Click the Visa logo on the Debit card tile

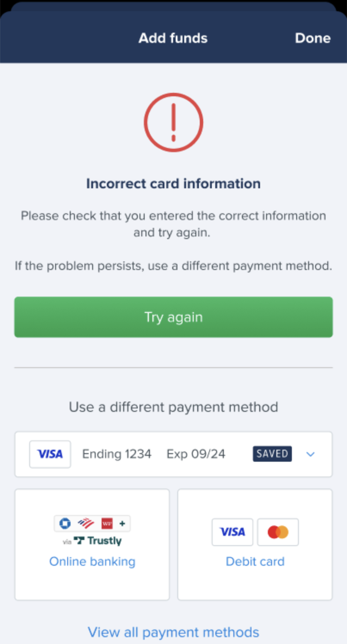[x=232, y=532]
